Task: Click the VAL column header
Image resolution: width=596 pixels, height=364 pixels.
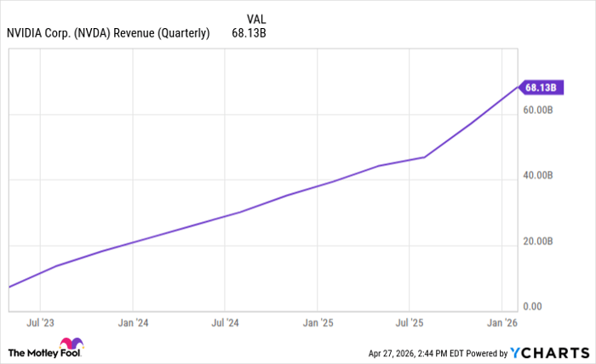Action: pos(256,19)
